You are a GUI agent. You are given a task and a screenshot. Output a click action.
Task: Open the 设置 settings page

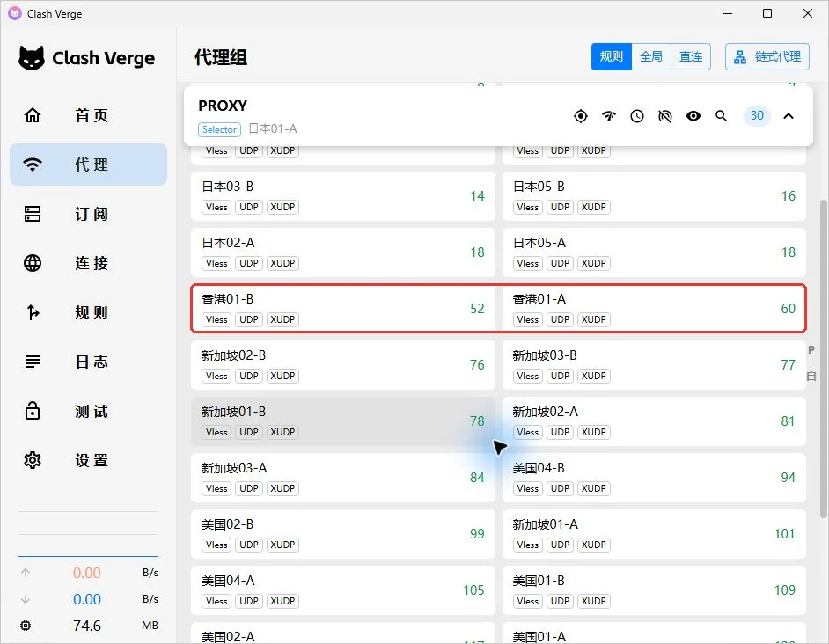click(88, 460)
